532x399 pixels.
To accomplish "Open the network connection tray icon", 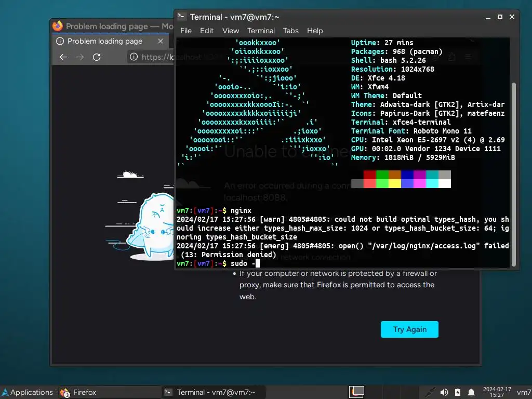I will pyautogui.click(x=430, y=392).
